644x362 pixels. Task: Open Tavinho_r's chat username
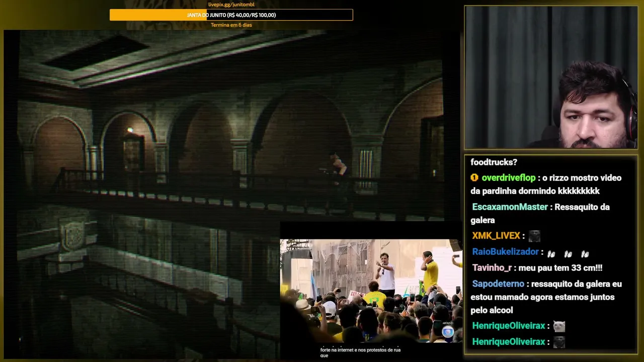click(x=492, y=268)
